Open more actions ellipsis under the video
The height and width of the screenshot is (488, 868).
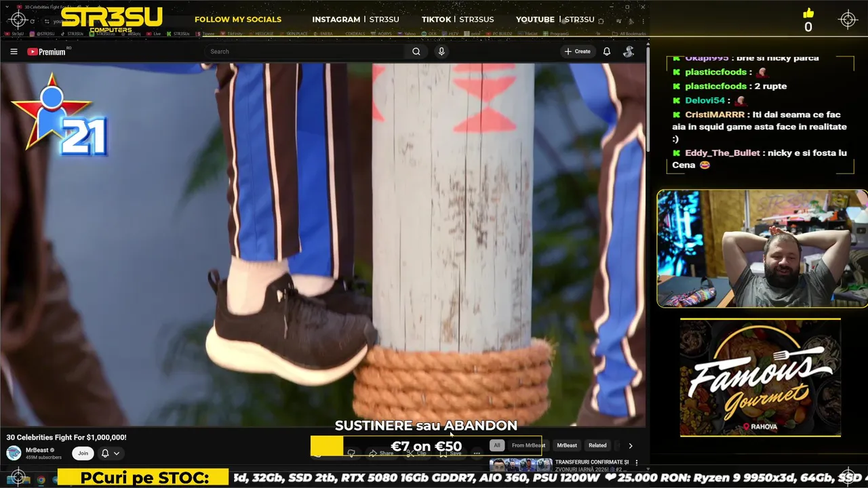tap(477, 453)
